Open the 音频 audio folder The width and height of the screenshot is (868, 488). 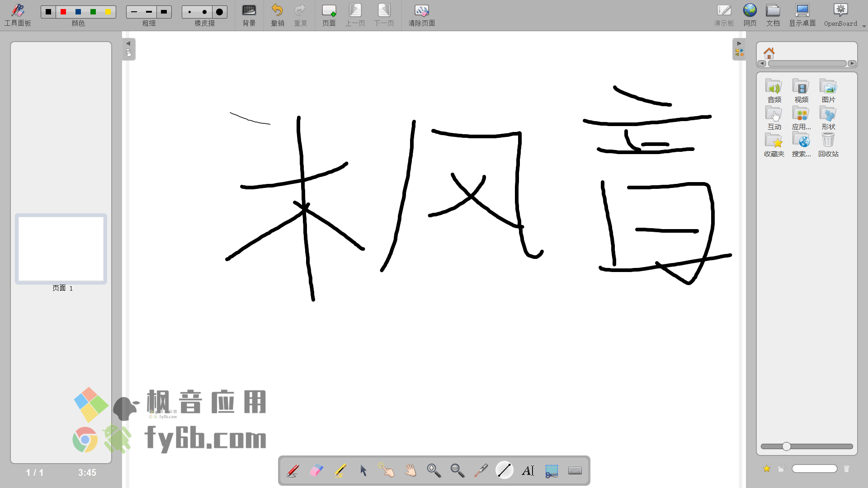click(774, 90)
